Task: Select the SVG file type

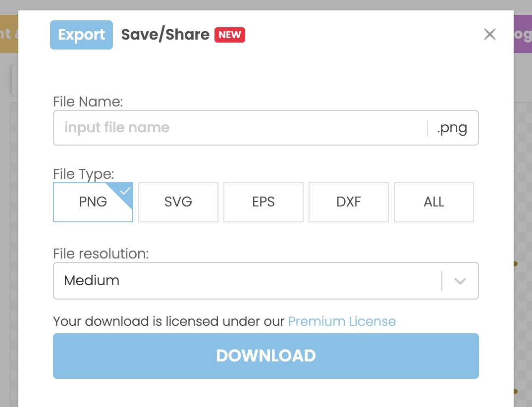Action: (x=178, y=202)
